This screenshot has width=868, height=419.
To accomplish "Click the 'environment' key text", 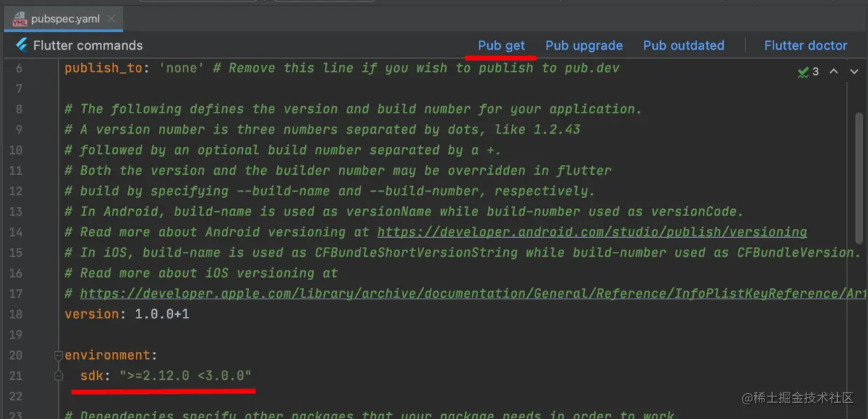I will pyautogui.click(x=107, y=355).
